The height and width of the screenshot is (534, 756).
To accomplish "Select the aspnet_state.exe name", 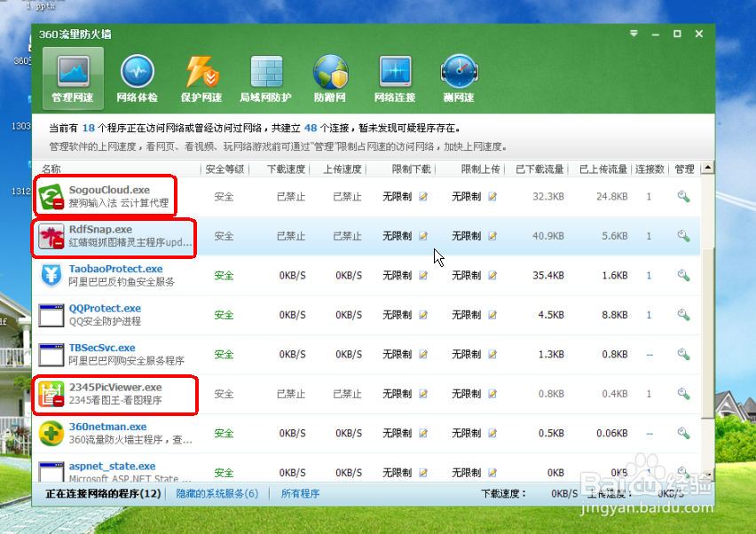I will click(x=112, y=467).
